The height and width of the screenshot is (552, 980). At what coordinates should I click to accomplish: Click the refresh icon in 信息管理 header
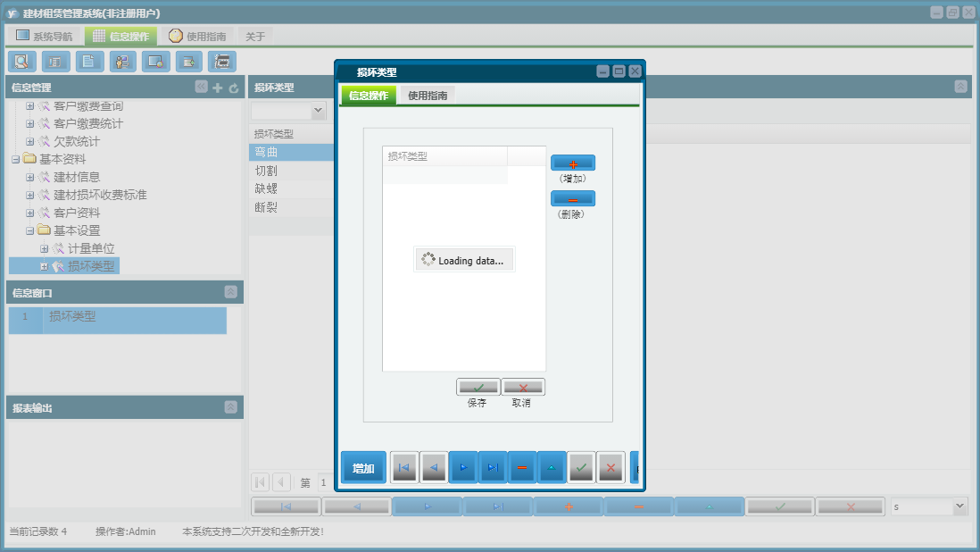pos(234,88)
